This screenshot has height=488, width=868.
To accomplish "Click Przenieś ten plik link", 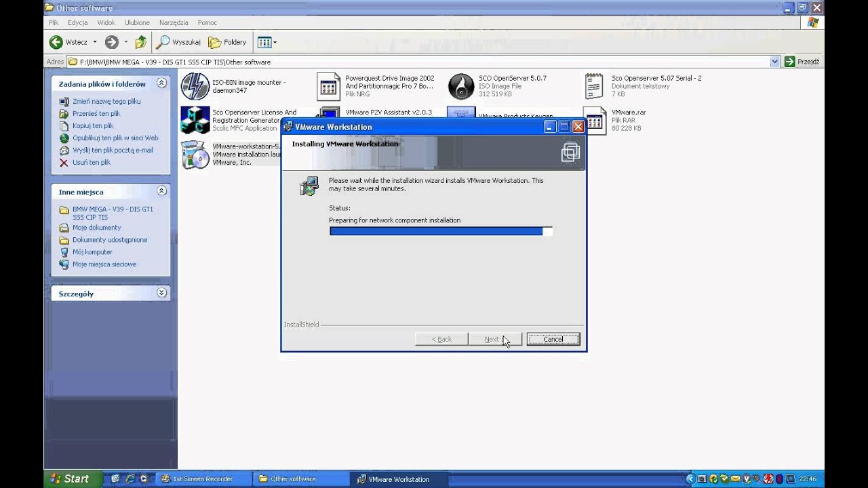I will [96, 114].
